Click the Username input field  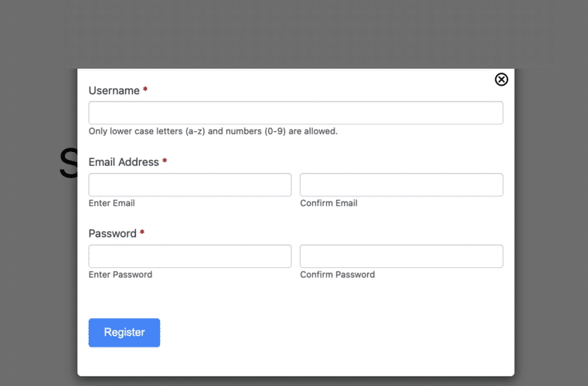point(295,113)
